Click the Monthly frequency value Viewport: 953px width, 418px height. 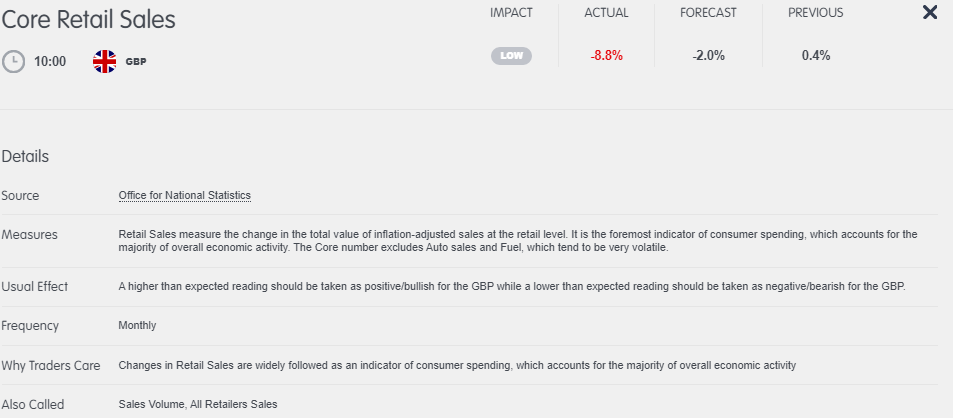137,325
